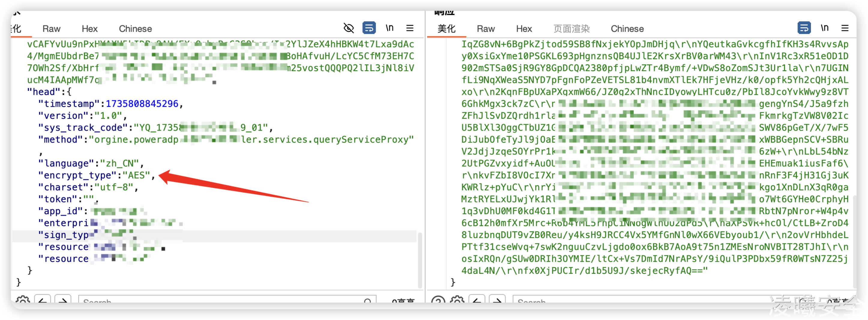Screen dimensions: 868x320
Task: Toggle \n line break display in response panel
Action: pyautogui.click(x=824, y=28)
